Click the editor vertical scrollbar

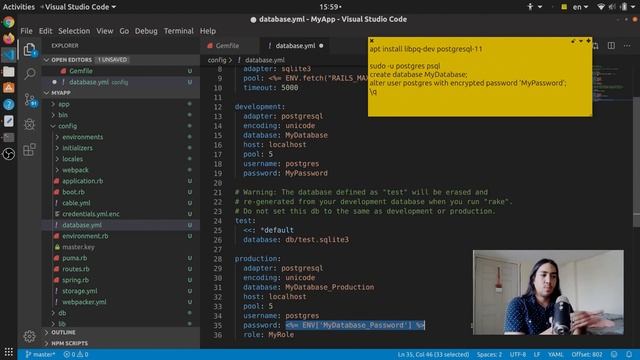tap(636, 161)
